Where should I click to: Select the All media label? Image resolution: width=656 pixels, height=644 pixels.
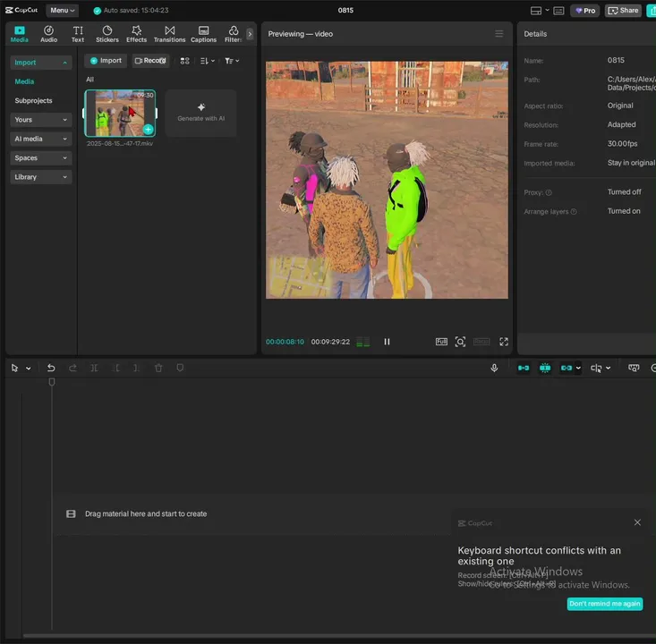(x=90, y=80)
